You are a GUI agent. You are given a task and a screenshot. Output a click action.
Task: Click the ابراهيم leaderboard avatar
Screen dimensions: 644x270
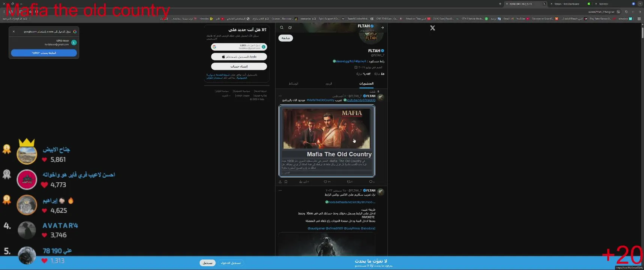pos(27,205)
